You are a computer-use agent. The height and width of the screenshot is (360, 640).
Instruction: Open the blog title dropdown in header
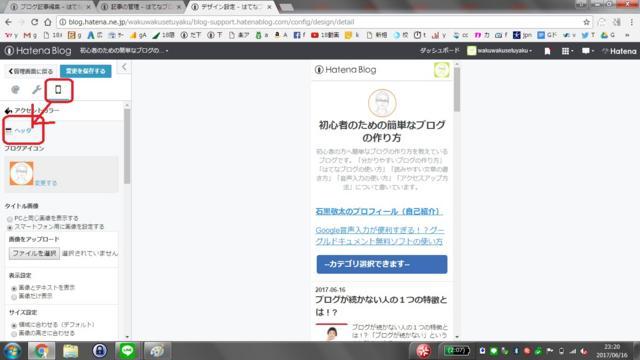(124, 51)
